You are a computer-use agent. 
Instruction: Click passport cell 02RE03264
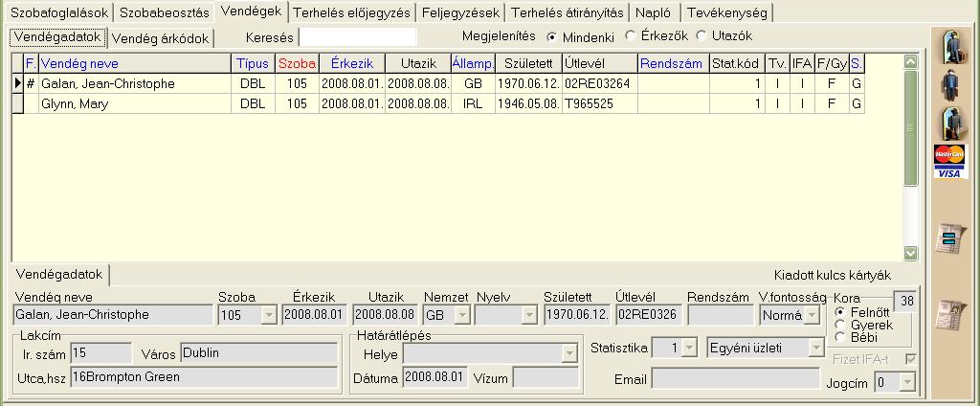(x=600, y=84)
